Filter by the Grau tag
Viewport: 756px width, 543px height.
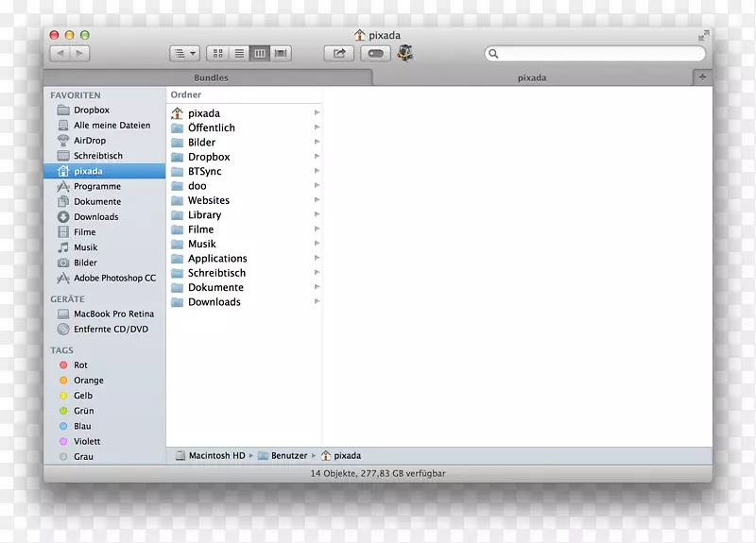(104, 457)
